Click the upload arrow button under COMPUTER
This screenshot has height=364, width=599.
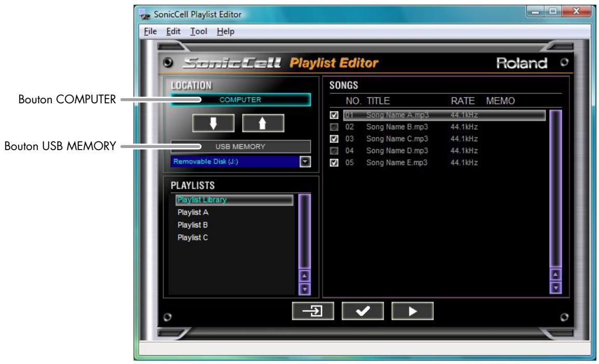[x=263, y=123]
